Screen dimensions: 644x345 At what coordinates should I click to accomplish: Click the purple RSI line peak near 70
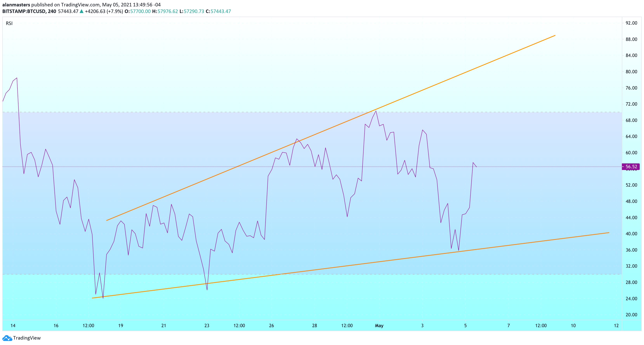(376, 111)
